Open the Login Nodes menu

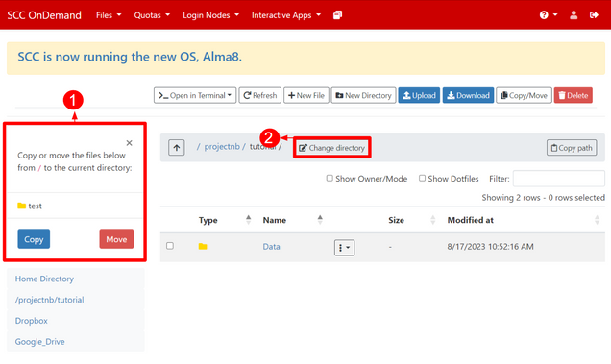coord(210,15)
